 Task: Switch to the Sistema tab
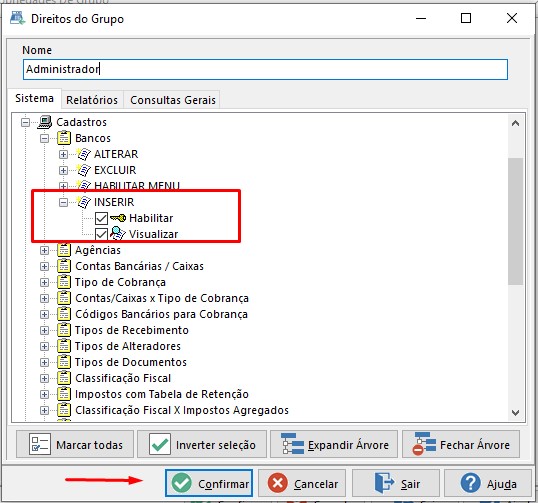tap(34, 98)
